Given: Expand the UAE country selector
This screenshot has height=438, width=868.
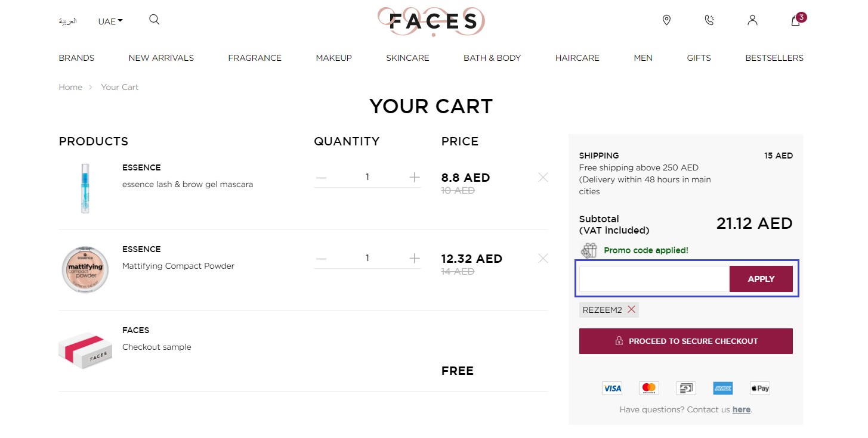Looking at the screenshot, I should (109, 21).
